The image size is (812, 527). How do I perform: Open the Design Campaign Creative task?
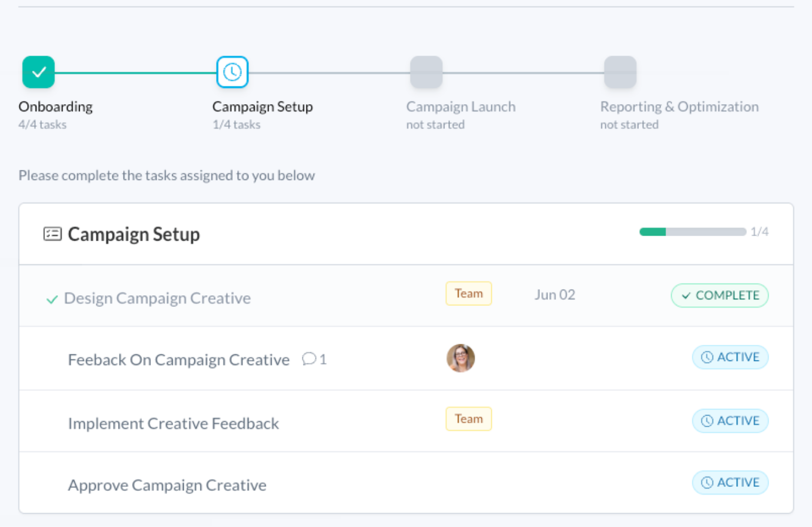(x=157, y=298)
